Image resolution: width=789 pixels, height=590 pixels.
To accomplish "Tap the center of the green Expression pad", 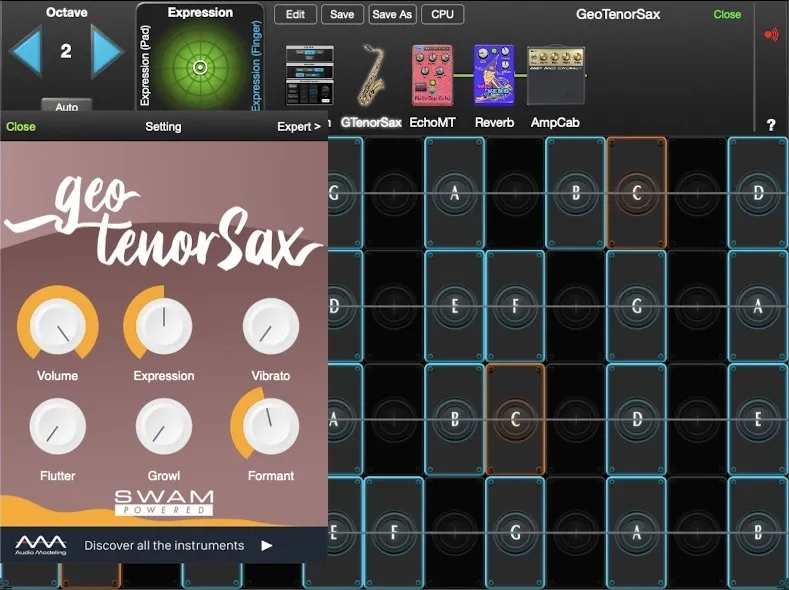I will click(200, 67).
